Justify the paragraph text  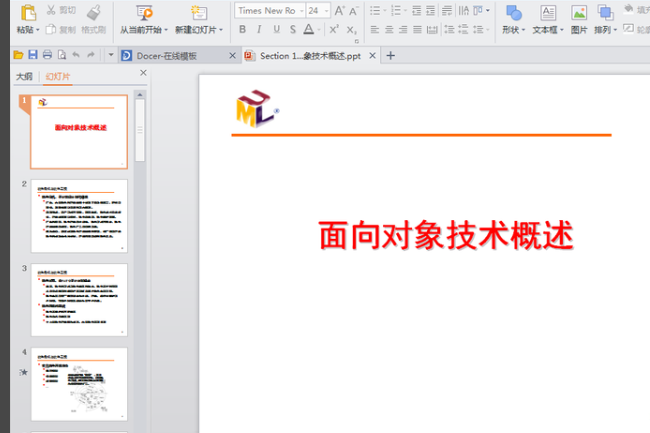[x=417, y=29]
